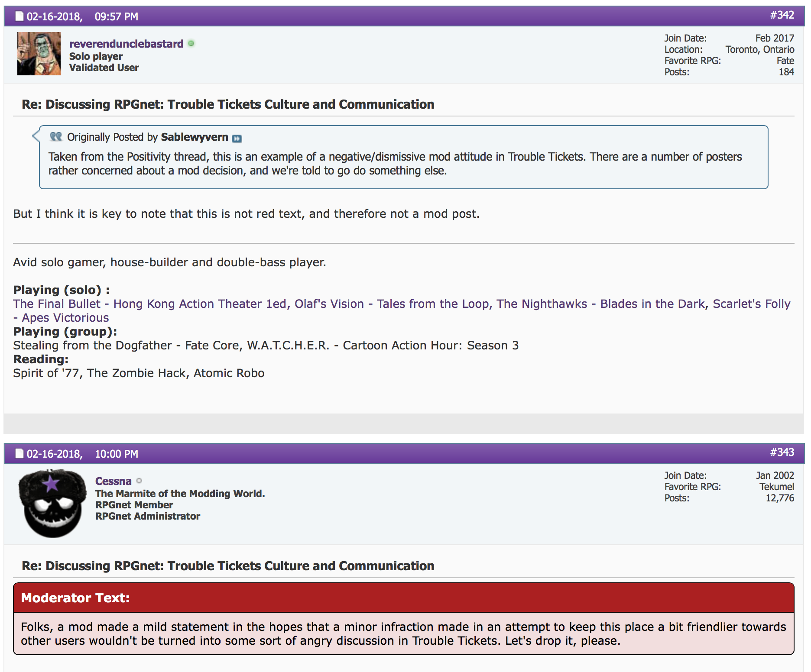
Task: Click the 'Folks, a mod made a mild statement' text
Action: click(x=403, y=634)
